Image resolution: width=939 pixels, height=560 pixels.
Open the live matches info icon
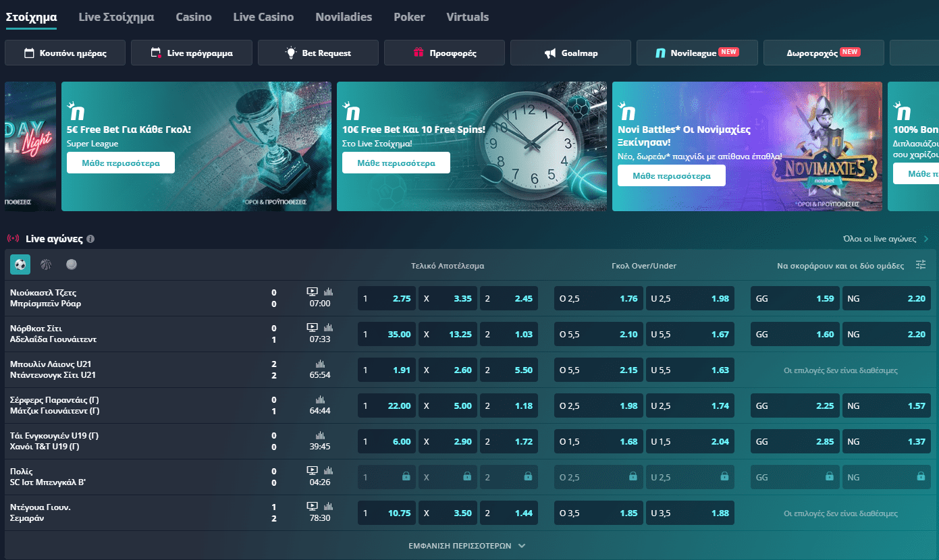coord(90,239)
